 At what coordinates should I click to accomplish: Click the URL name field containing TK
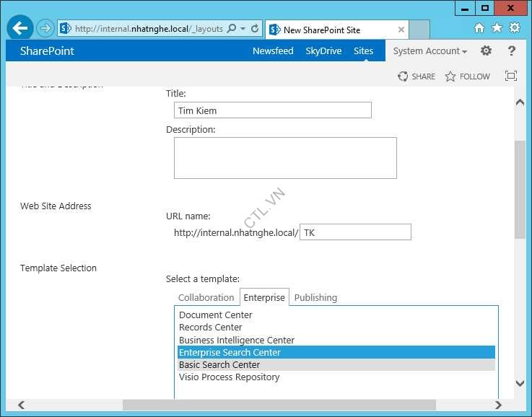[x=355, y=232]
